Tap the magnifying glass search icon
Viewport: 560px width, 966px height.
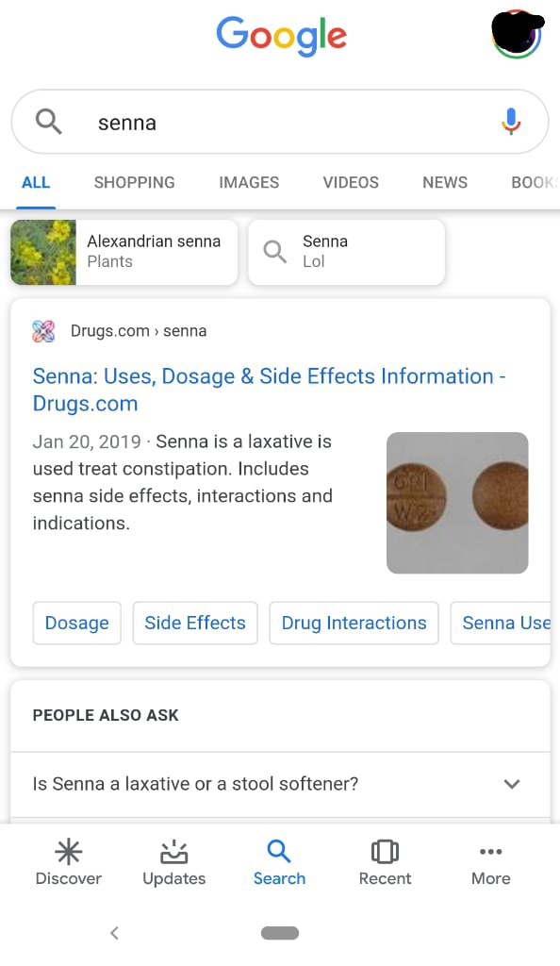click(50, 121)
